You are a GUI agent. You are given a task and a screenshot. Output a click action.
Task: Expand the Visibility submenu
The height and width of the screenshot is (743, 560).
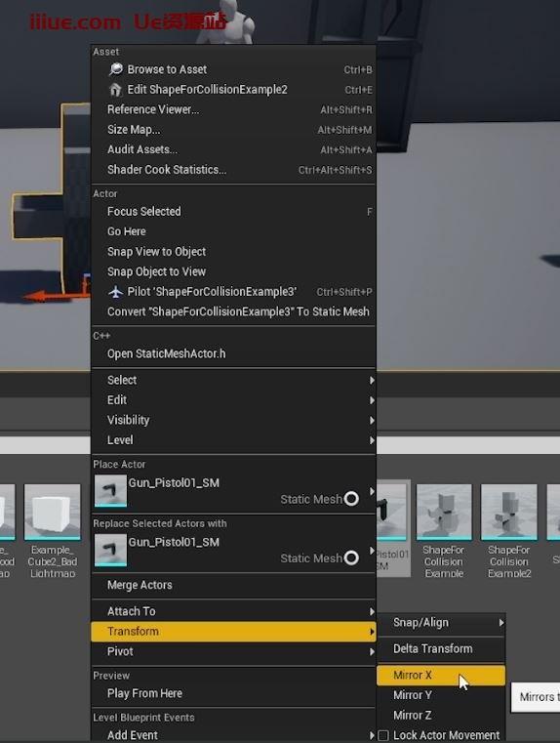click(234, 420)
